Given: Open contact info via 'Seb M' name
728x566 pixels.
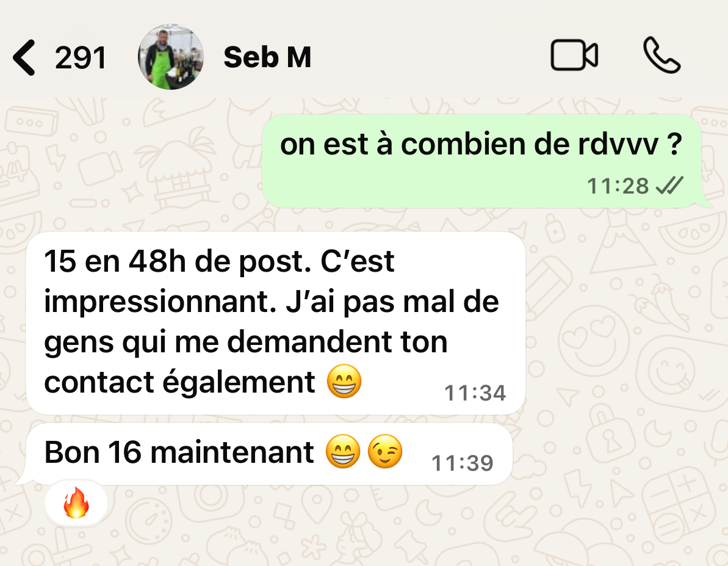Looking at the screenshot, I should [267, 57].
